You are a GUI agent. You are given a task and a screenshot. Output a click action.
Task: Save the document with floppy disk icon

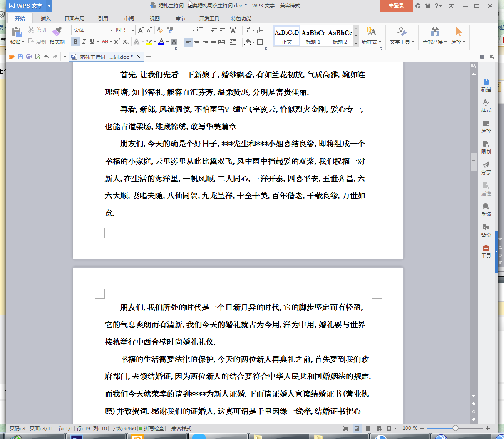[20, 57]
